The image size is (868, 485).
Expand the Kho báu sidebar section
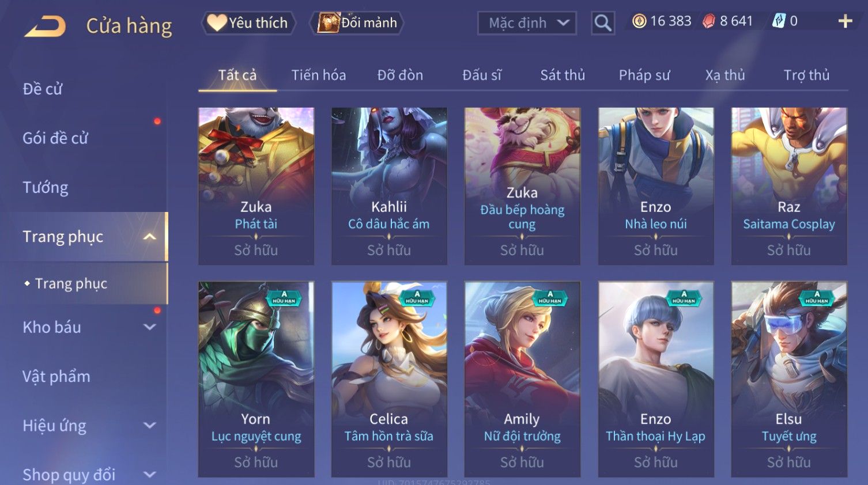(x=150, y=327)
